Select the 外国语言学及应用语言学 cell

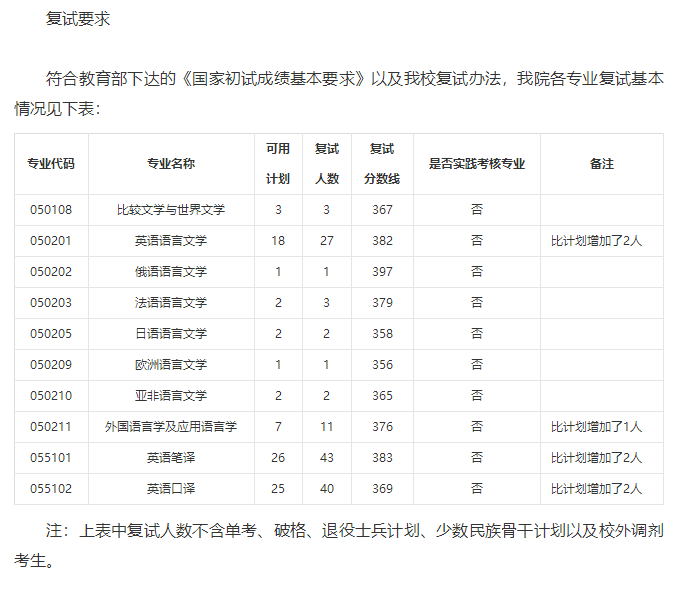click(x=171, y=427)
